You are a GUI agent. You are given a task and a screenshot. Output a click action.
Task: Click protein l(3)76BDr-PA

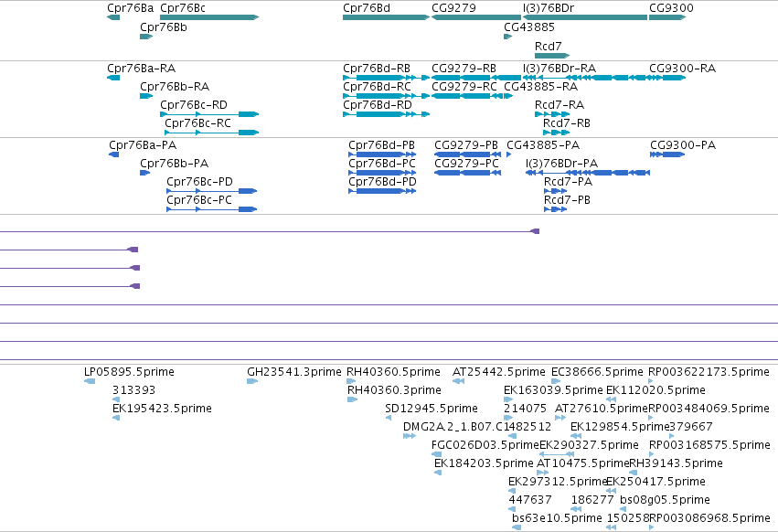point(588,173)
